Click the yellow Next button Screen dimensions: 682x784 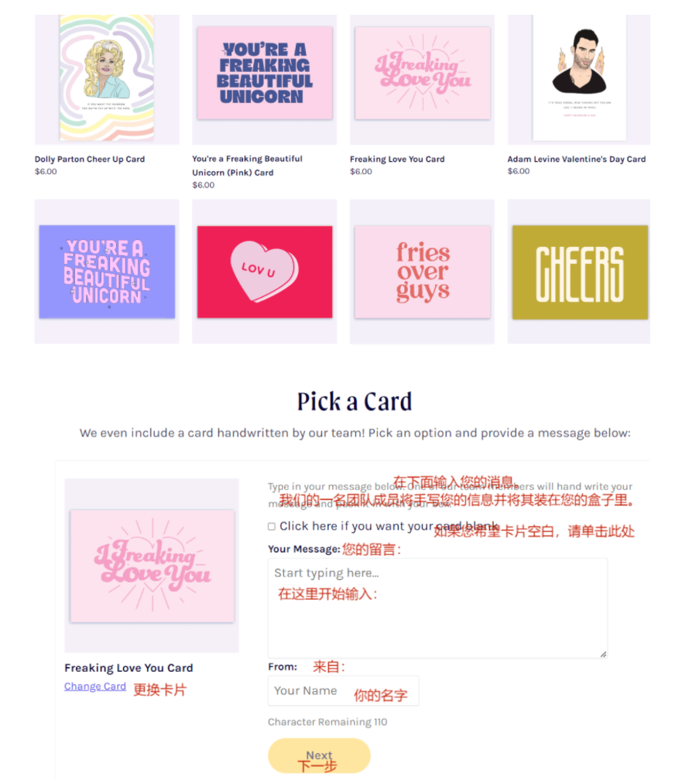click(x=319, y=755)
